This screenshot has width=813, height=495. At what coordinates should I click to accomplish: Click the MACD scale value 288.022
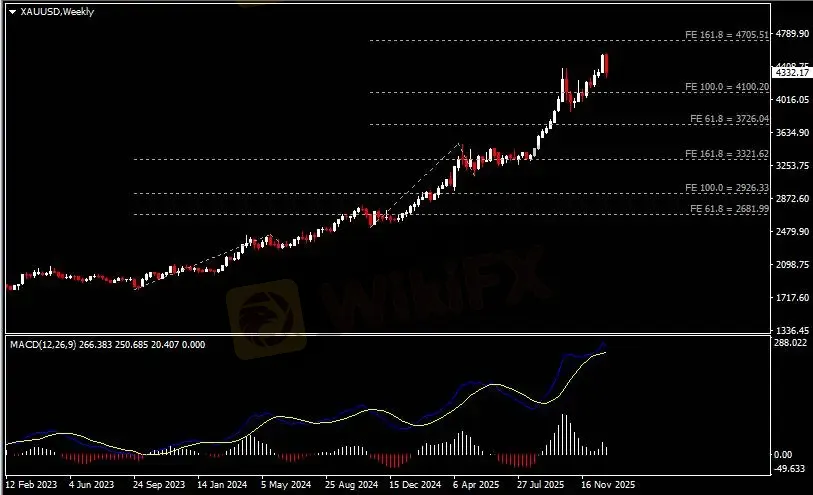(791, 343)
